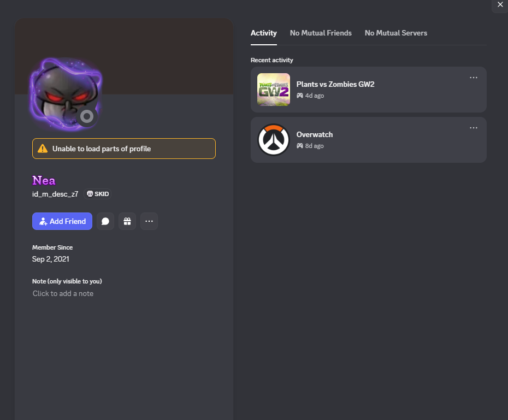Click the Overwatch logo icon
The height and width of the screenshot is (420, 508).
pos(274,140)
